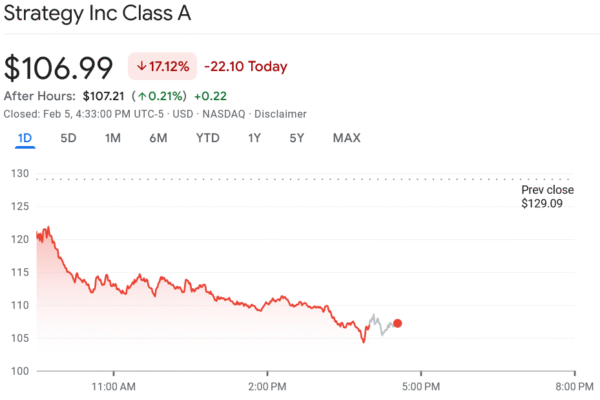Switch to the 5D chart range
This screenshot has width=600, height=400.
[68, 138]
